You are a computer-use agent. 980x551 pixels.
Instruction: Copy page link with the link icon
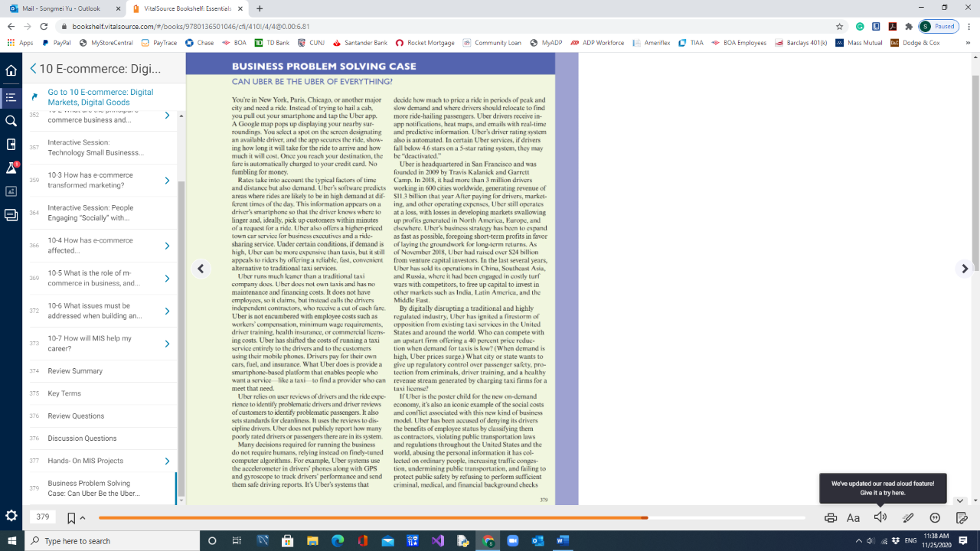point(962,518)
